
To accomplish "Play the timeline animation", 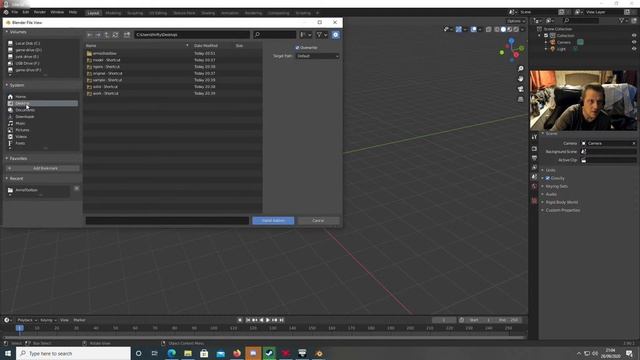I will (268, 320).
